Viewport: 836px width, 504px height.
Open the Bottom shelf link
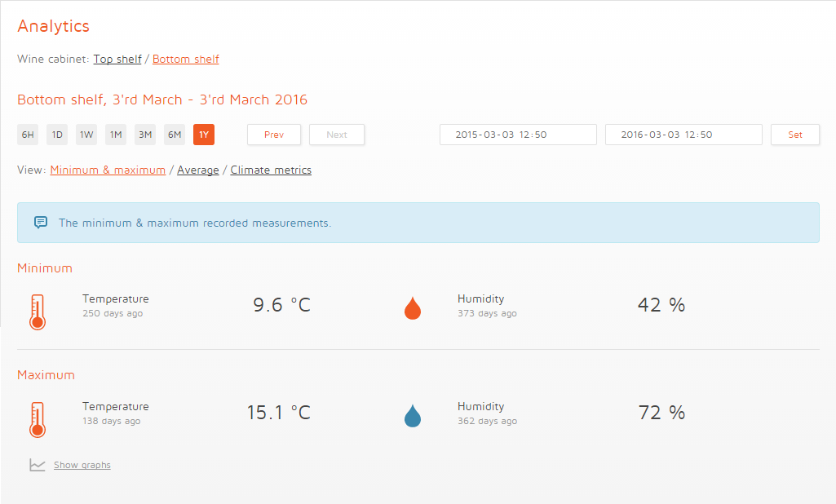point(185,60)
